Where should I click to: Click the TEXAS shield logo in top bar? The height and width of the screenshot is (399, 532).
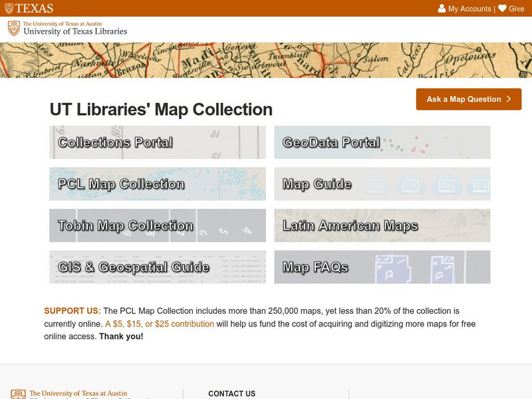tap(29, 8)
